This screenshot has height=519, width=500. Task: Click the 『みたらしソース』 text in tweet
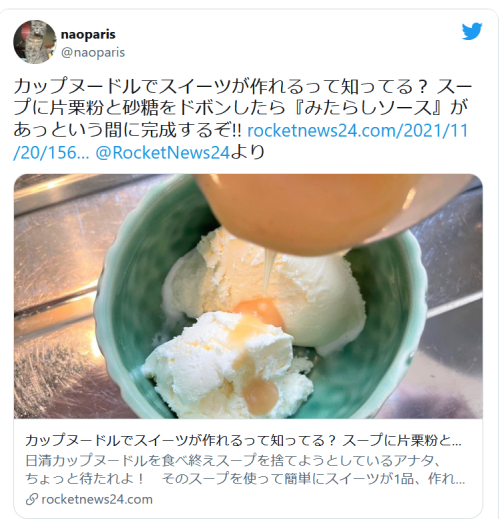pos(369,108)
